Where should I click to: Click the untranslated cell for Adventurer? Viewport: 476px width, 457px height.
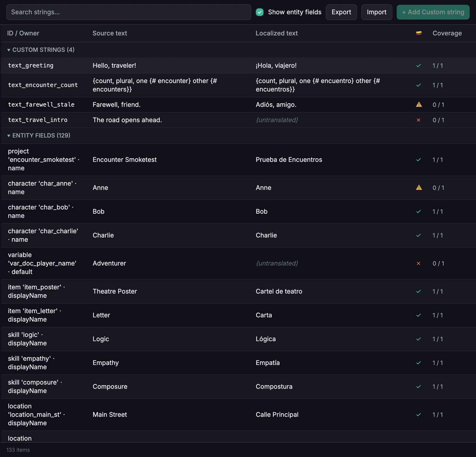(x=277, y=263)
